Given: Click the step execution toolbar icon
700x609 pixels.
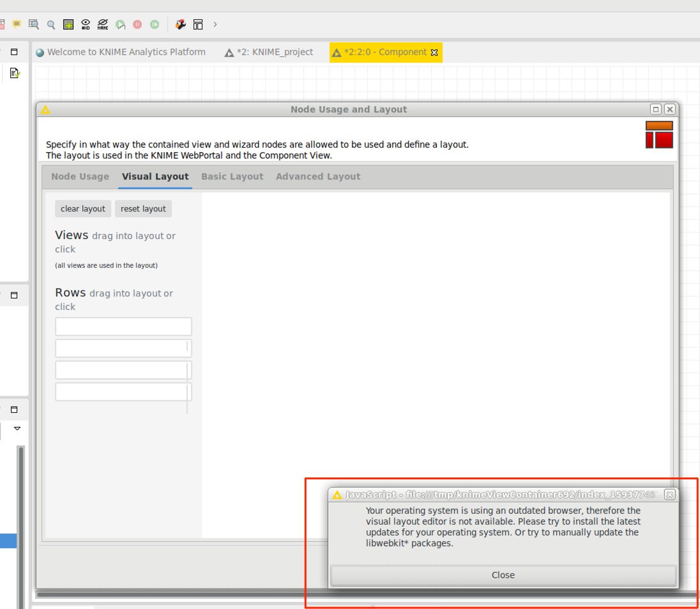Looking at the screenshot, I should [120, 24].
